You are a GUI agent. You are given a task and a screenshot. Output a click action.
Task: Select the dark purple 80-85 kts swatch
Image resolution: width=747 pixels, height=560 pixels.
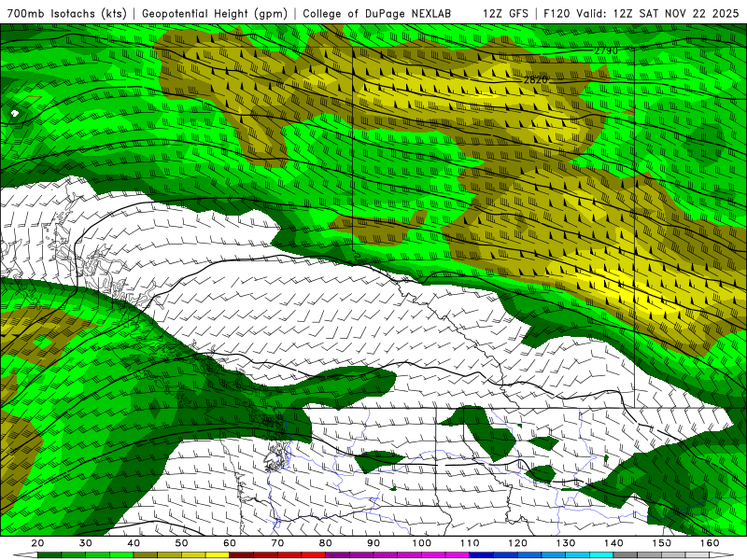pos(337,554)
